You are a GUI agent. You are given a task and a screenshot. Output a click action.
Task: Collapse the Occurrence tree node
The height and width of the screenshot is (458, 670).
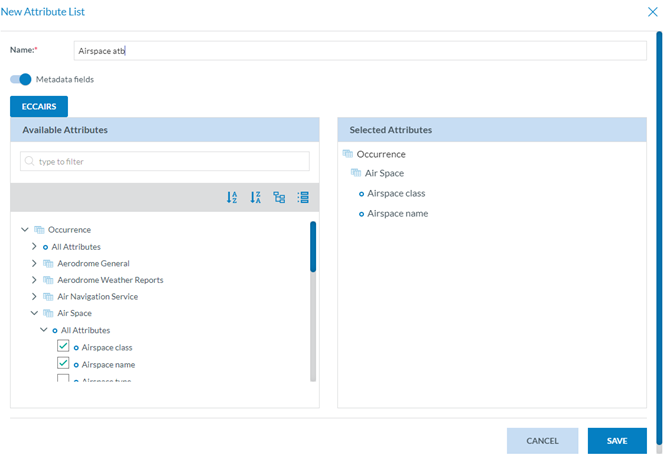pyautogui.click(x=25, y=230)
